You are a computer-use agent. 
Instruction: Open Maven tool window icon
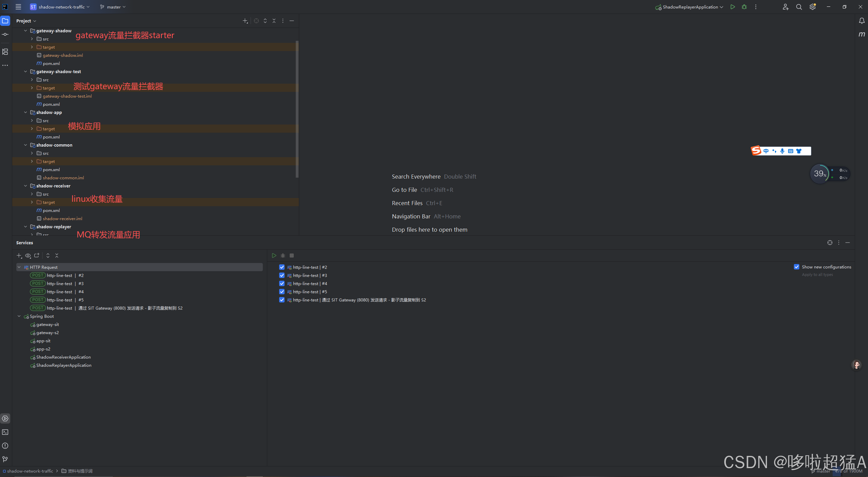pos(862,34)
